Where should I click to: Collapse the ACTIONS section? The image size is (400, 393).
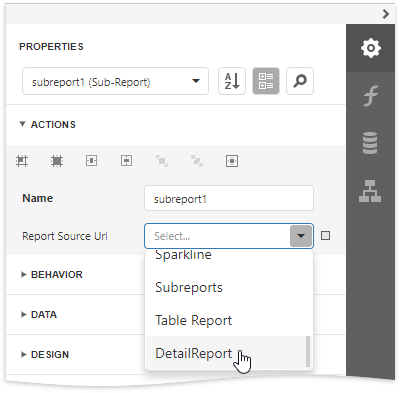pyautogui.click(x=22, y=124)
